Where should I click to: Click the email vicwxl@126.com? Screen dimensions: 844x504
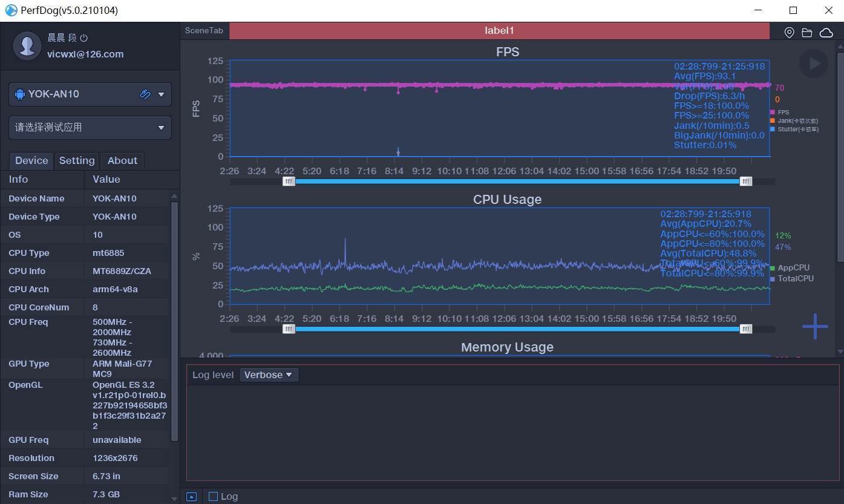85,54
